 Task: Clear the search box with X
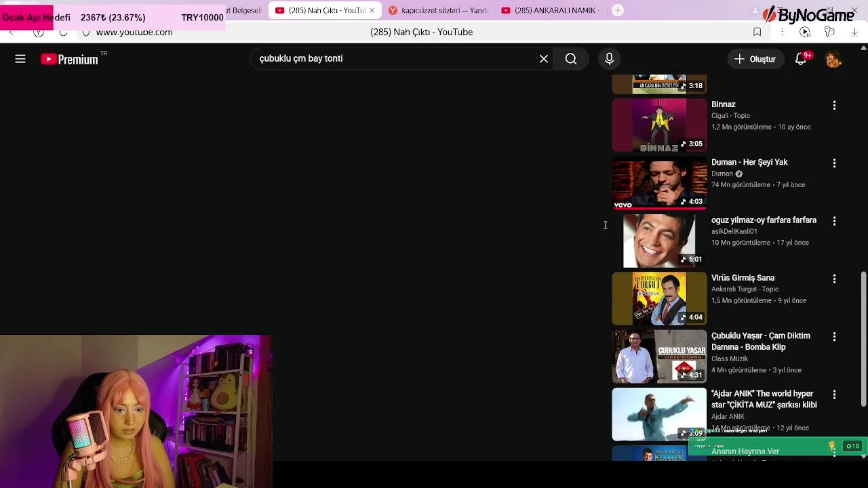click(x=544, y=59)
